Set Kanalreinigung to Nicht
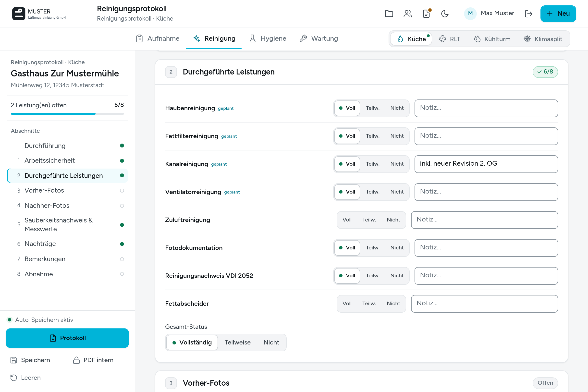The image size is (588, 392). (397, 164)
